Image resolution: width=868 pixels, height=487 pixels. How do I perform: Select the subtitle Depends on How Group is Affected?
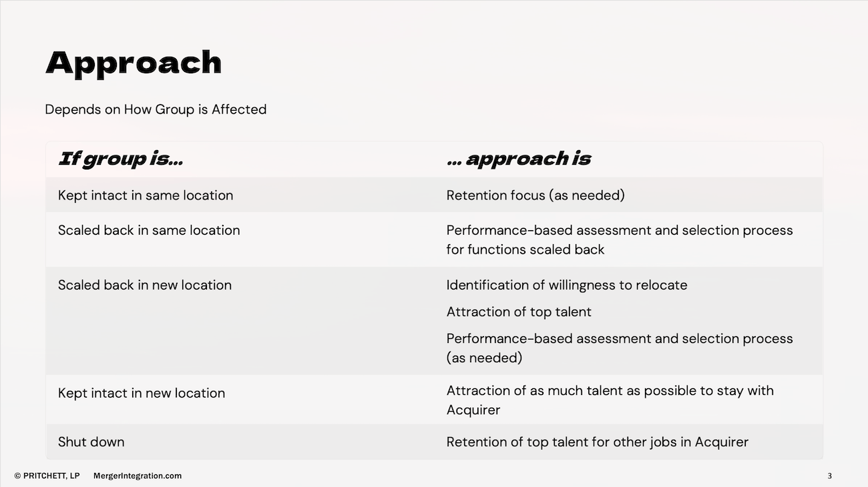click(x=156, y=109)
